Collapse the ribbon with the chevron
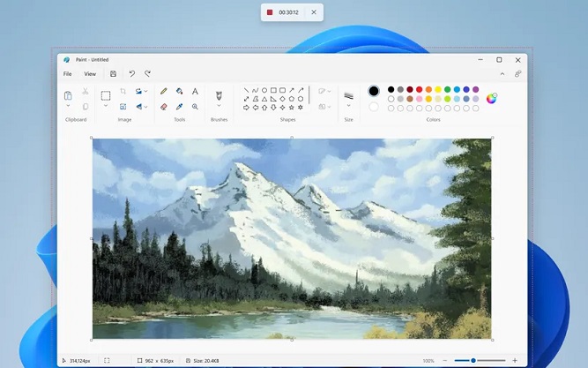 (502, 74)
